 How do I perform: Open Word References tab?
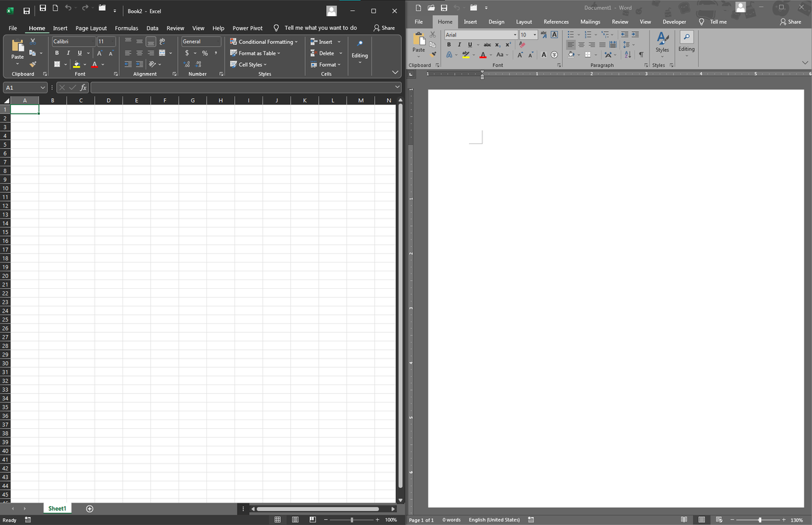pyautogui.click(x=556, y=22)
